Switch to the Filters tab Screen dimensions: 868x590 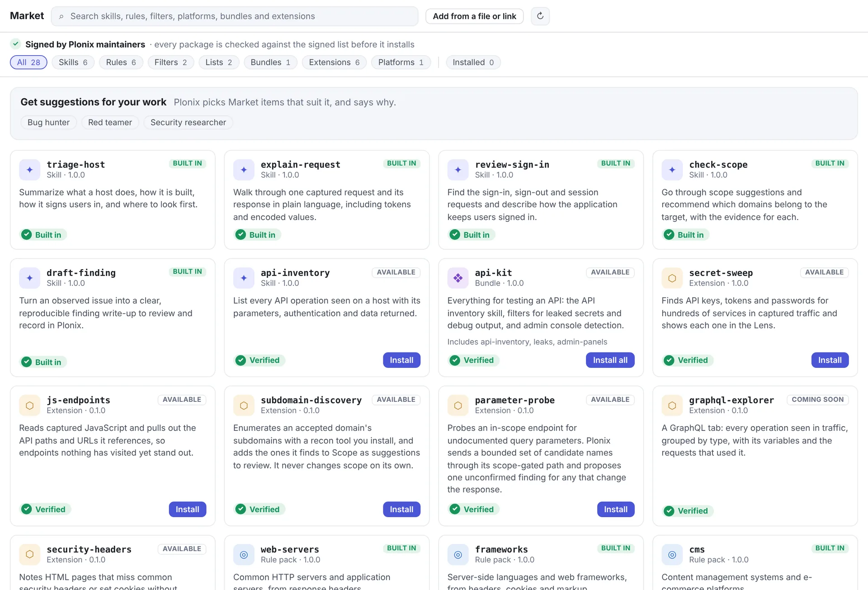[x=170, y=62]
